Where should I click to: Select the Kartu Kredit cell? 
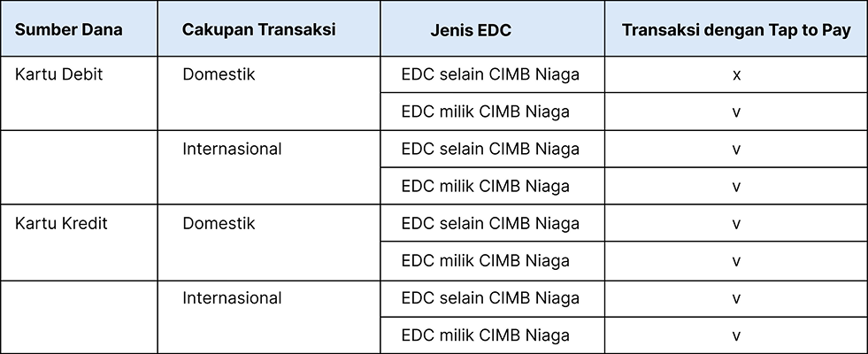click(x=61, y=224)
